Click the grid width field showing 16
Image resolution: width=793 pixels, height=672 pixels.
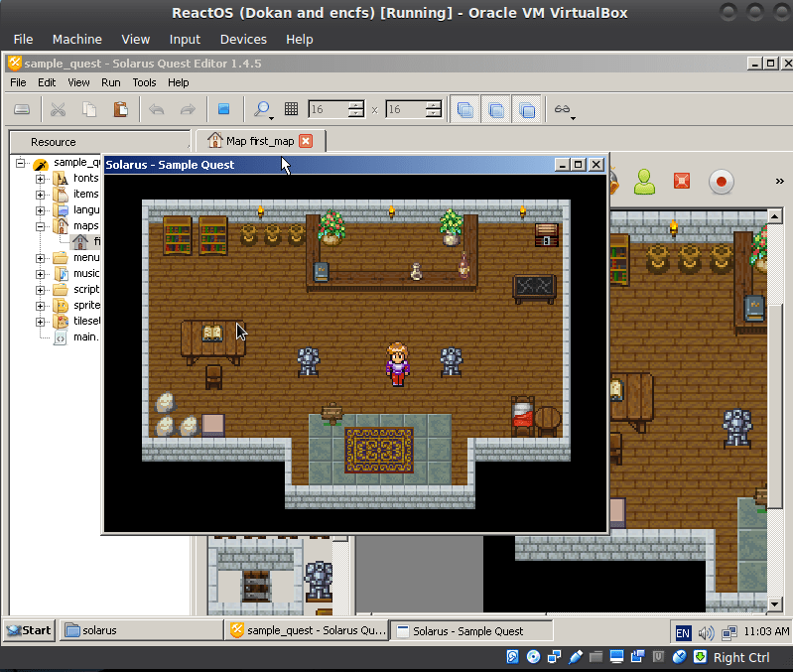coord(329,109)
